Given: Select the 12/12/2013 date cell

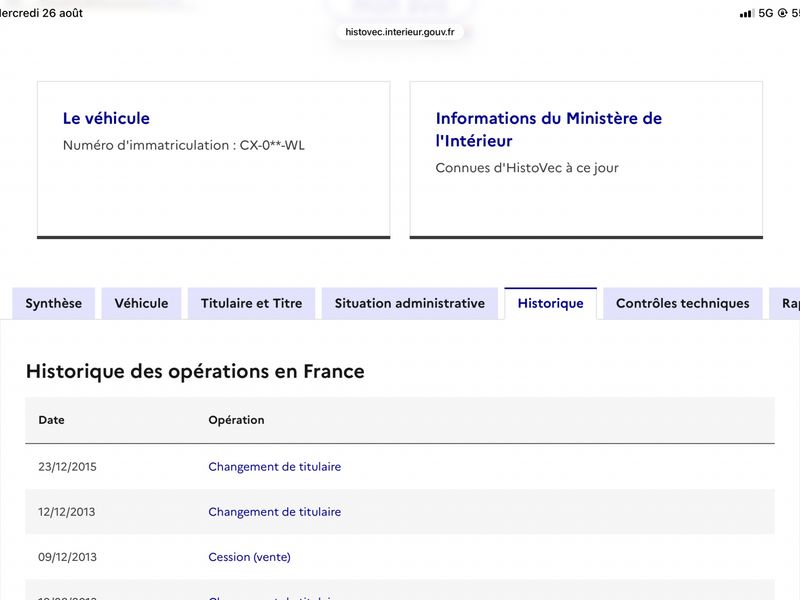Looking at the screenshot, I should point(67,512).
